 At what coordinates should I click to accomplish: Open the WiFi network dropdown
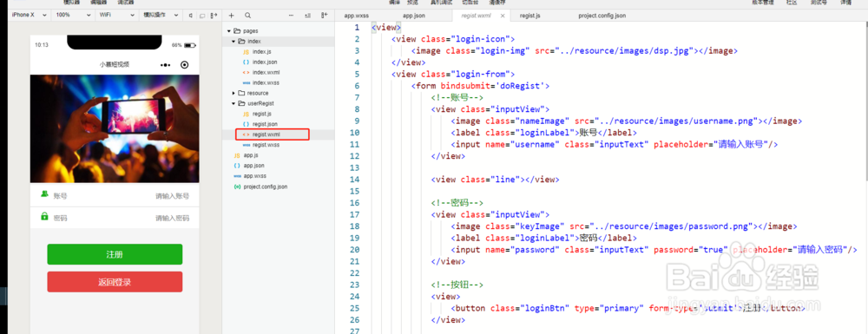[116, 15]
